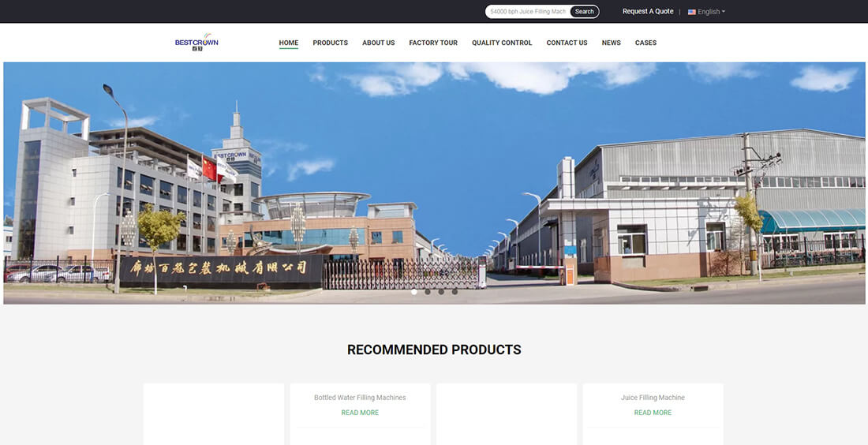This screenshot has height=445, width=868.
Task: Select the first carousel slide dot
Action: (414, 292)
